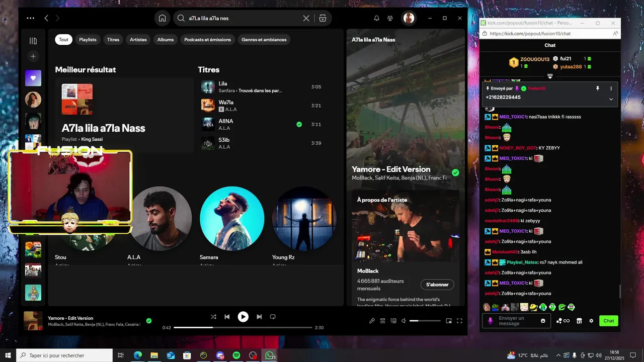
Task: Enter Spotify fullscreen mode
Action: (x=459, y=321)
